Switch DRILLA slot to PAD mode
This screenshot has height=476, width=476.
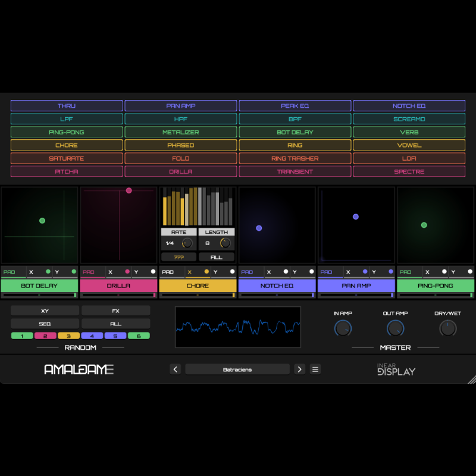93,272
